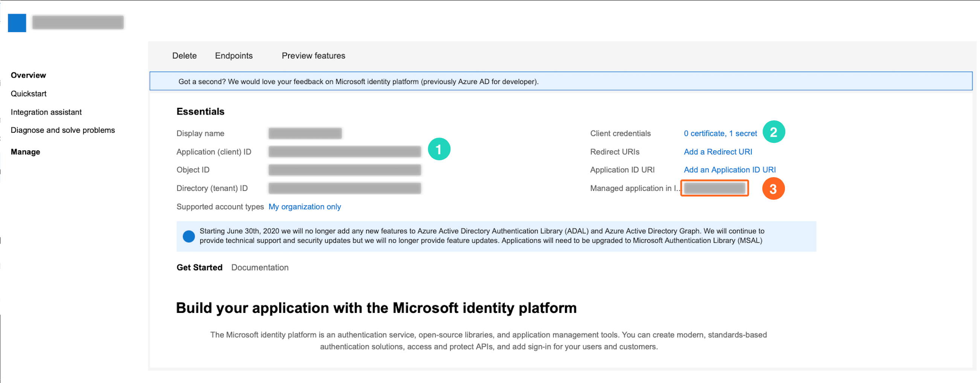Open Integration assistant from the sidebar
Screen dimensions: 980x383
(46, 112)
